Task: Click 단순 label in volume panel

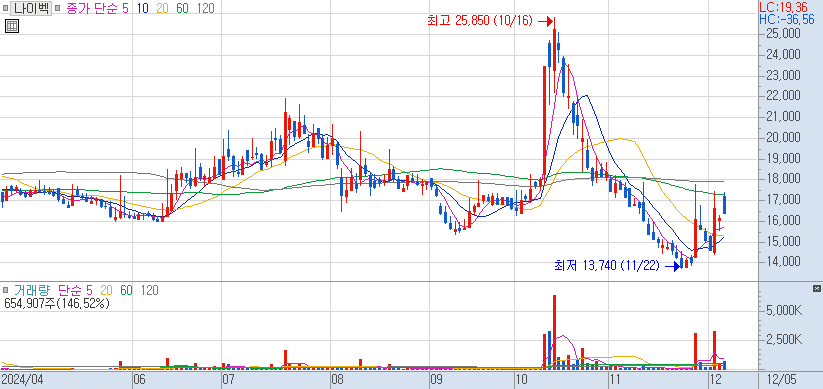Action: point(70,290)
